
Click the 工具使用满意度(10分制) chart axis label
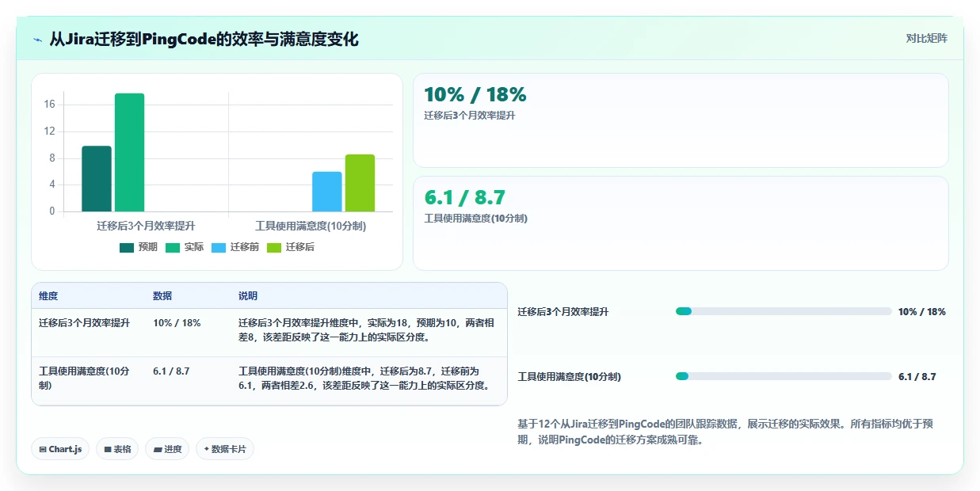click(x=311, y=226)
